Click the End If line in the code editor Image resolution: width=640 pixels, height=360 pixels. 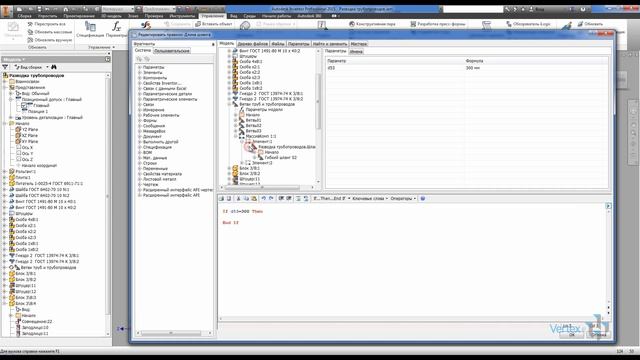231,222
